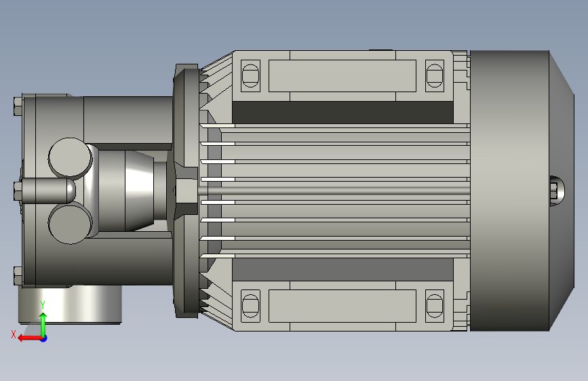The image size is (588, 381).
Task: Pick the bottom hex bolt on the pump end cover
Action: pyautogui.click(x=18, y=276)
